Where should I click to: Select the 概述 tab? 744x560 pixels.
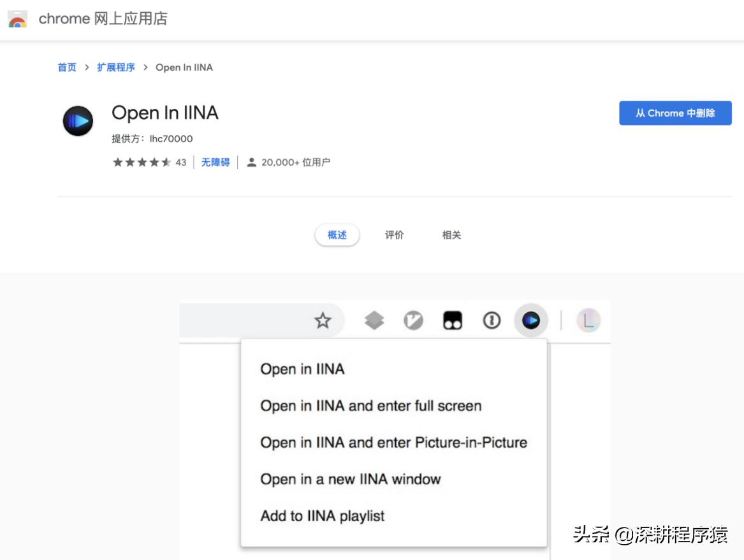pyautogui.click(x=337, y=234)
